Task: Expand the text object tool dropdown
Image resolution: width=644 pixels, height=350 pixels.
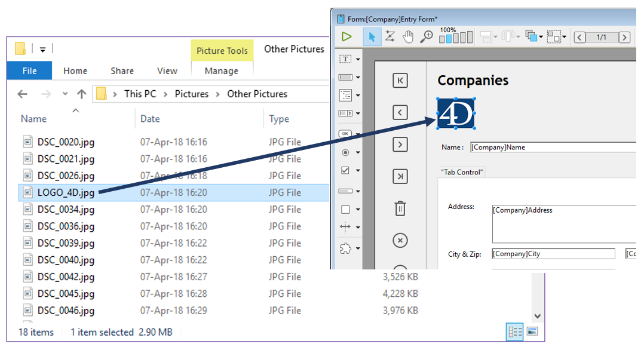Action: [358, 59]
